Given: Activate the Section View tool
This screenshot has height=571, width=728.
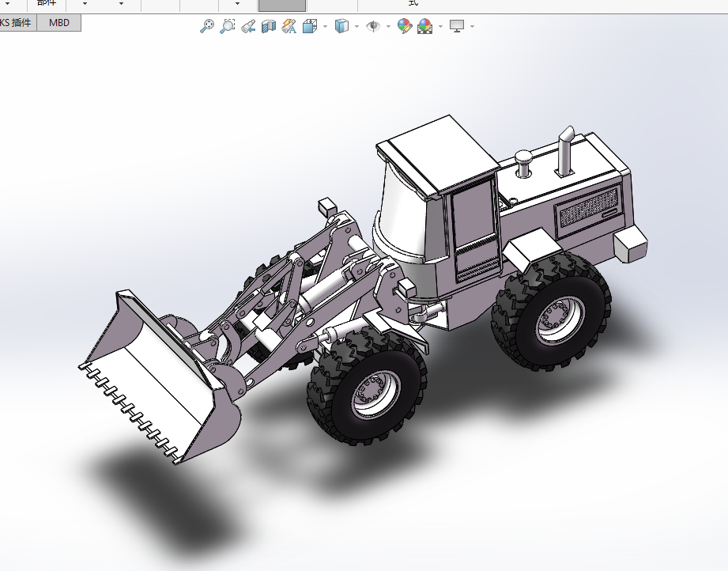Looking at the screenshot, I should (269, 26).
